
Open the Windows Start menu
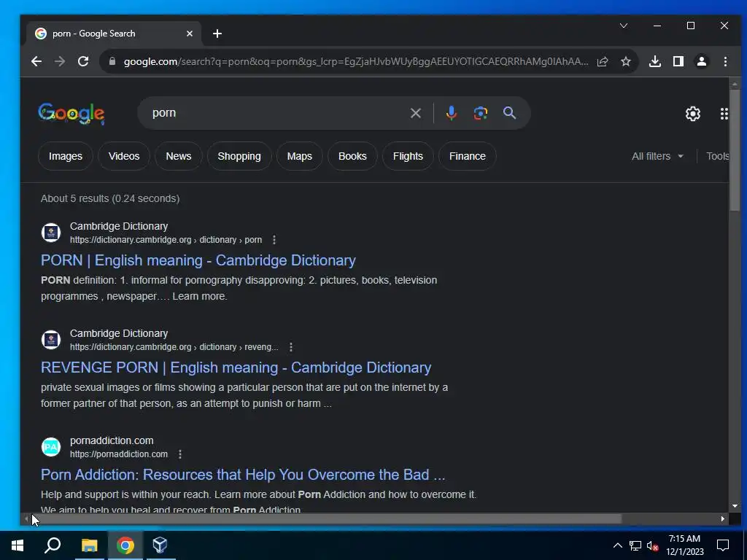pyautogui.click(x=18, y=545)
